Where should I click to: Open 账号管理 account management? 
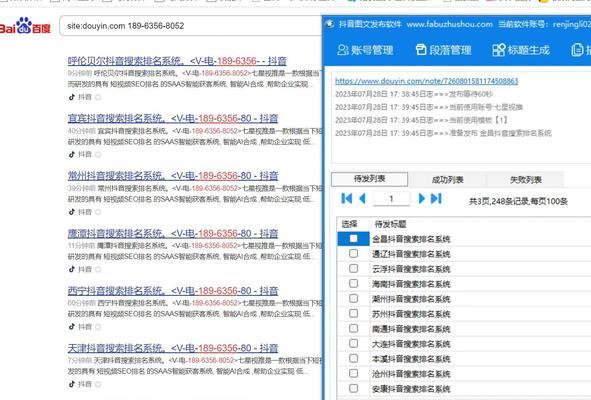[x=365, y=50]
